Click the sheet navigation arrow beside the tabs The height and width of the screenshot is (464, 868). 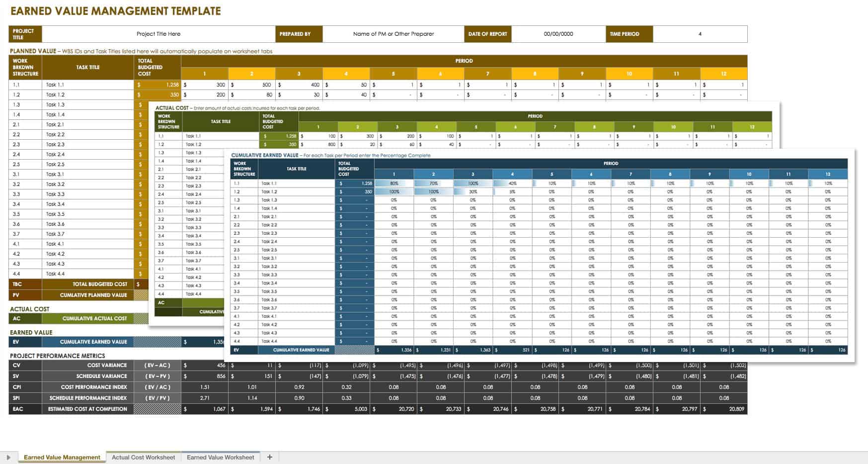click(x=8, y=458)
